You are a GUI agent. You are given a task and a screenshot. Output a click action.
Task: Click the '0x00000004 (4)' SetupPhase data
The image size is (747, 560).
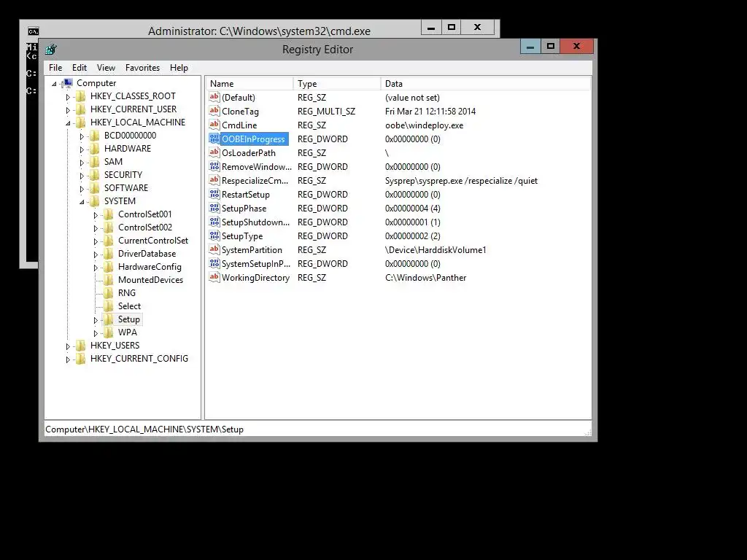pyautogui.click(x=413, y=209)
